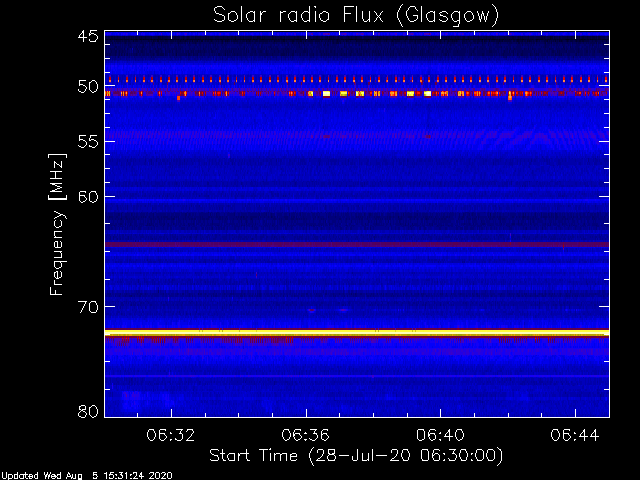The height and width of the screenshot is (480, 640).
Task: Click the 'Updated Wed Aug 5 15:31:24 2020' timestamp
Action: pyautogui.click(x=87, y=476)
